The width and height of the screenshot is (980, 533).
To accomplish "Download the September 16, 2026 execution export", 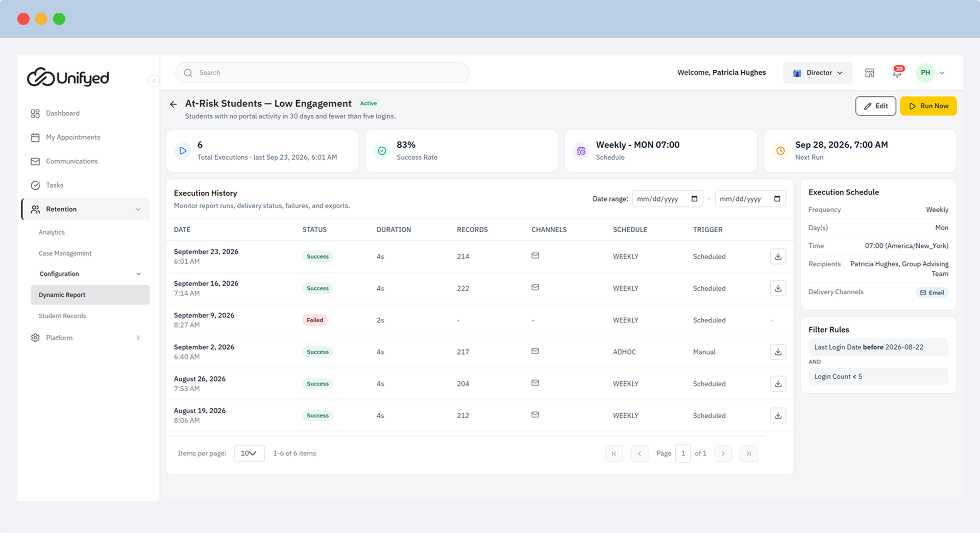I will [778, 288].
